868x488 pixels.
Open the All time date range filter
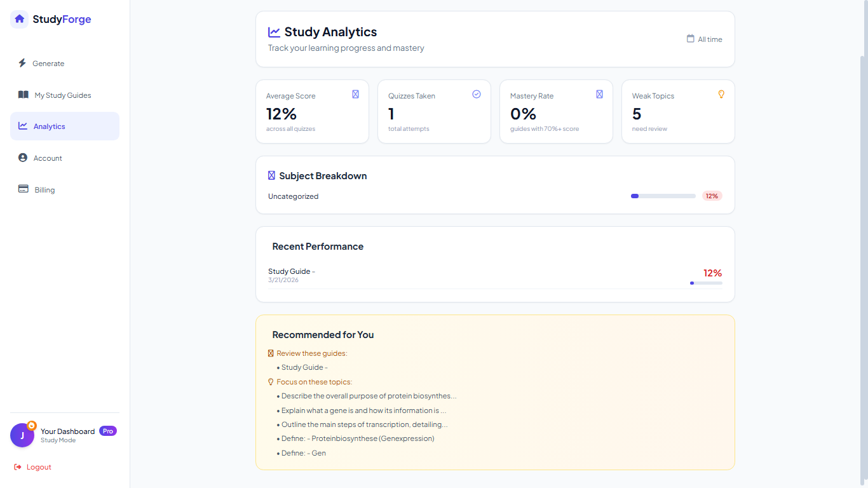click(x=704, y=39)
